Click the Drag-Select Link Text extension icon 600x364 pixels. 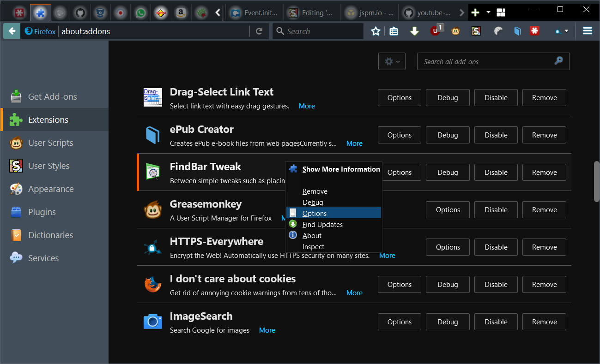[152, 97]
